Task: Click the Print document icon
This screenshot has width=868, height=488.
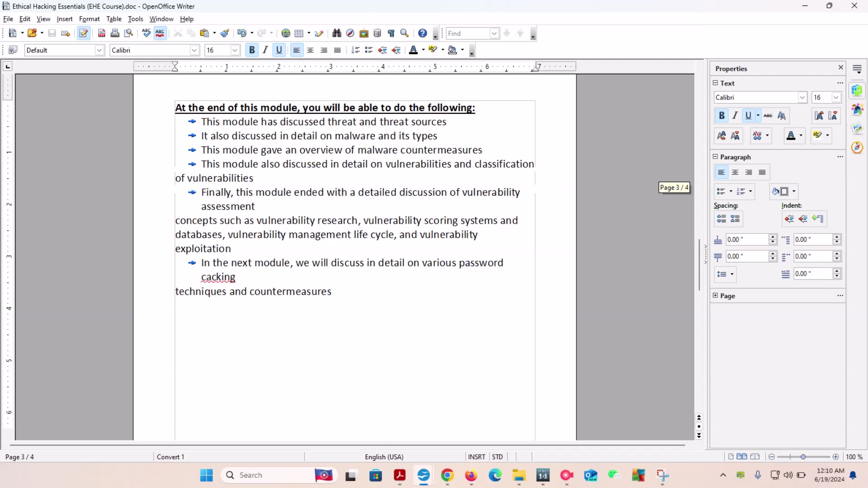Action: coord(115,33)
